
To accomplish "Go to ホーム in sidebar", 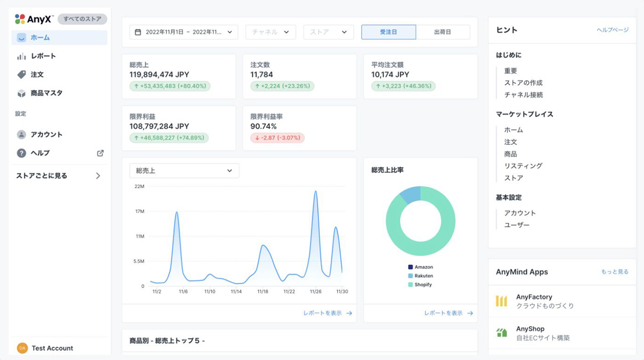I will coord(59,38).
